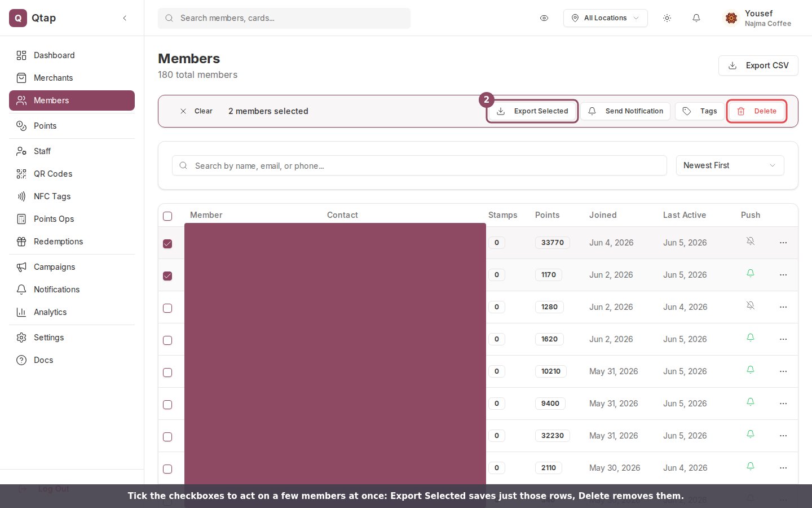Click the Qtap logo icon
Image resolution: width=812 pixels, height=508 pixels.
click(18, 18)
